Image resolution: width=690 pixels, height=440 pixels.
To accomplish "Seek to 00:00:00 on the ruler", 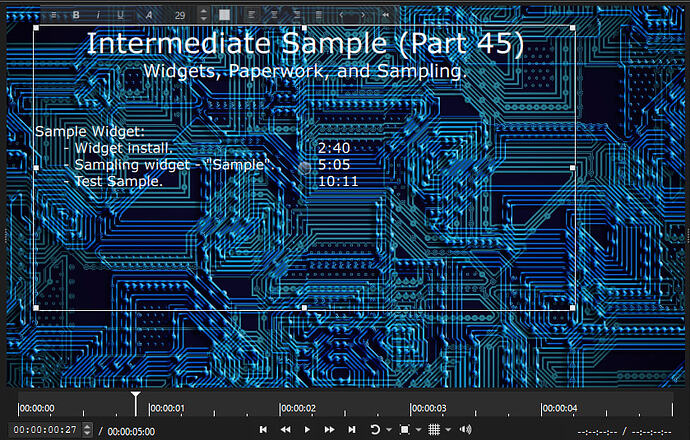I will pyautogui.click(x=37, y=408).
